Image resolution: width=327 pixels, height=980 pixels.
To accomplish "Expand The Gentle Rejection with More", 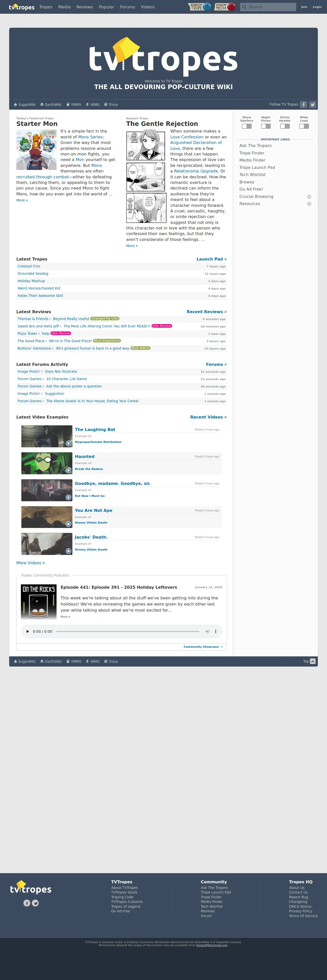I will click(x=132, y=246).
